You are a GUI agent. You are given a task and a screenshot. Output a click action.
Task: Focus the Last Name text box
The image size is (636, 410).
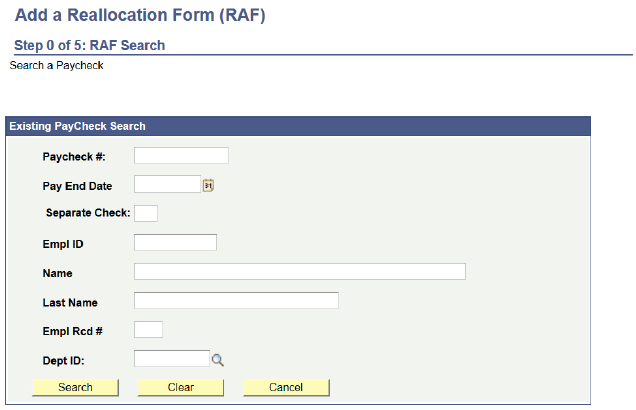pos(236,301)
